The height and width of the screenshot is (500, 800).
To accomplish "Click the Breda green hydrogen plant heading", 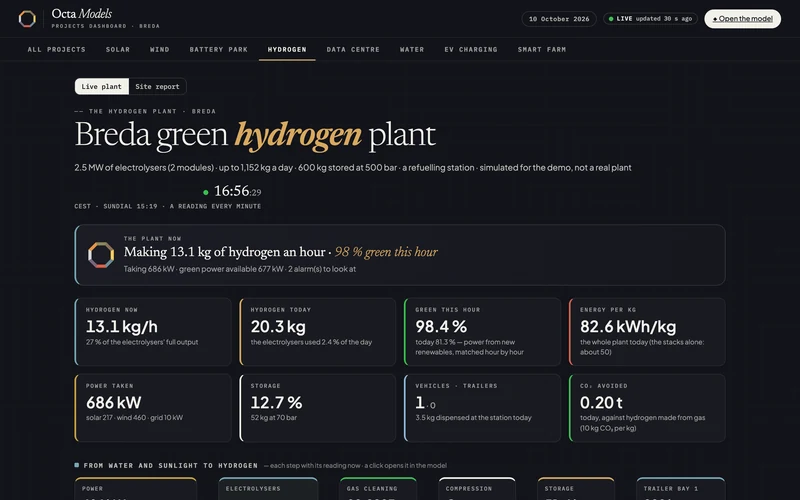I will coord(255,135).
